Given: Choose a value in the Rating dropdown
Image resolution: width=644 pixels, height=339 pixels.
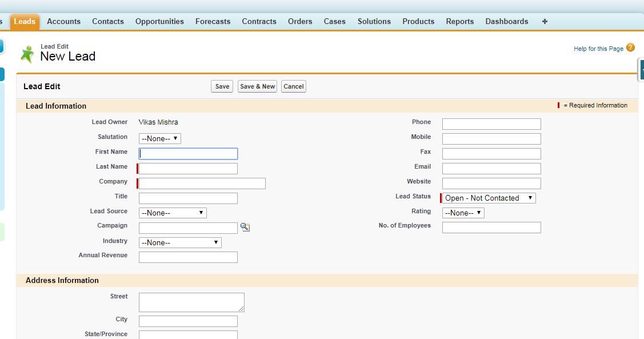Looking at the screenshot, I should (463, 213).
